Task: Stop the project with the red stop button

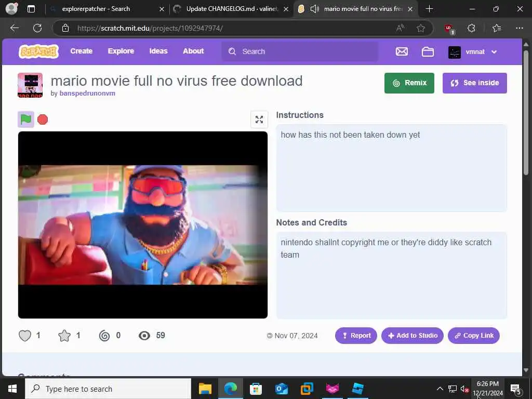Action: coord(43,119)
